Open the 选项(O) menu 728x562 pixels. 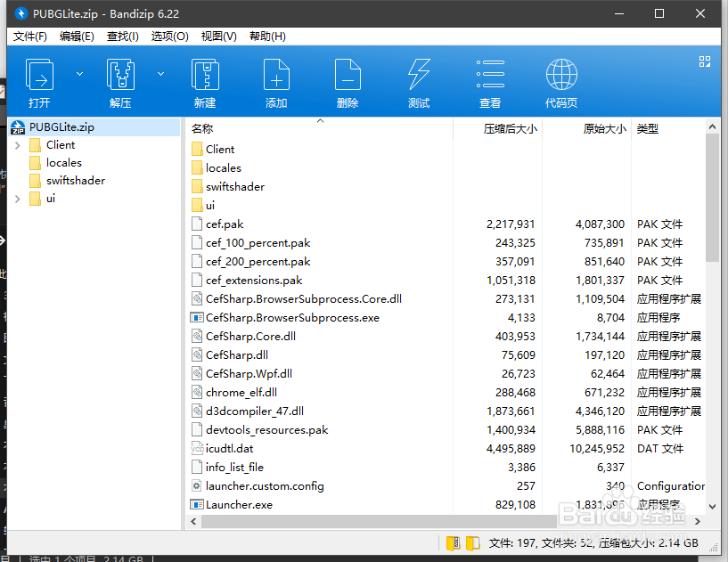coord(169,37)
